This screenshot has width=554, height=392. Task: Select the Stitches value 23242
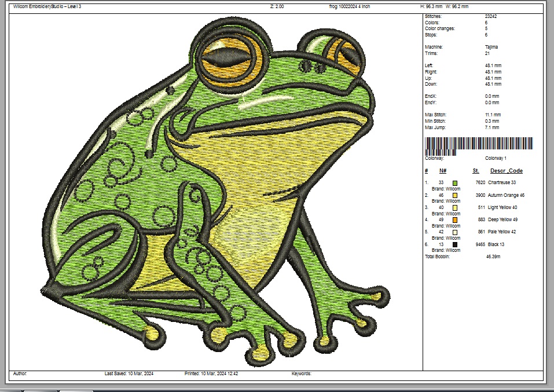tap(491, 16)
